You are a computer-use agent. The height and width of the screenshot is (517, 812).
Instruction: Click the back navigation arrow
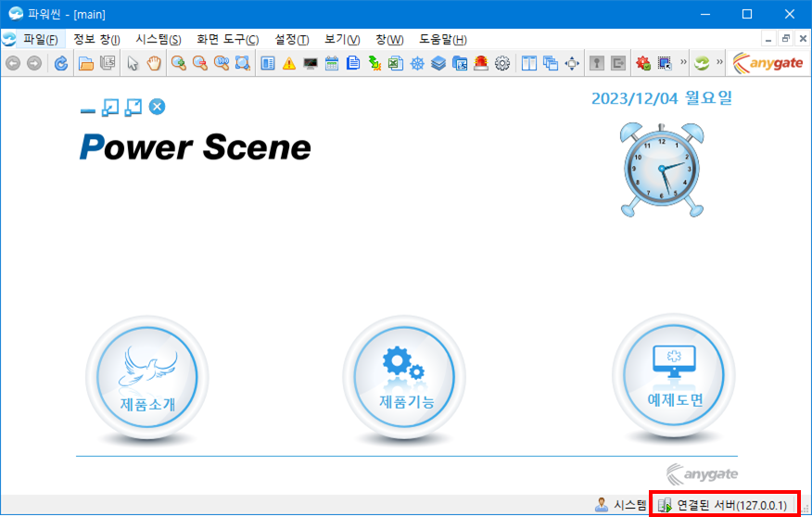coord(14,63)
